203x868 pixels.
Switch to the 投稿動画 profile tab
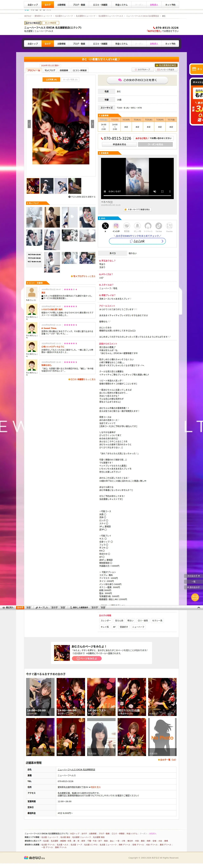[64, 70]
